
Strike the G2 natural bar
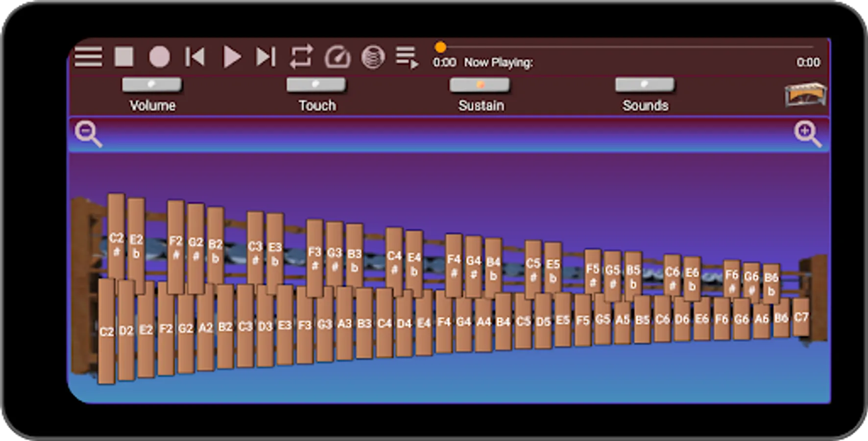coord(186,328)
